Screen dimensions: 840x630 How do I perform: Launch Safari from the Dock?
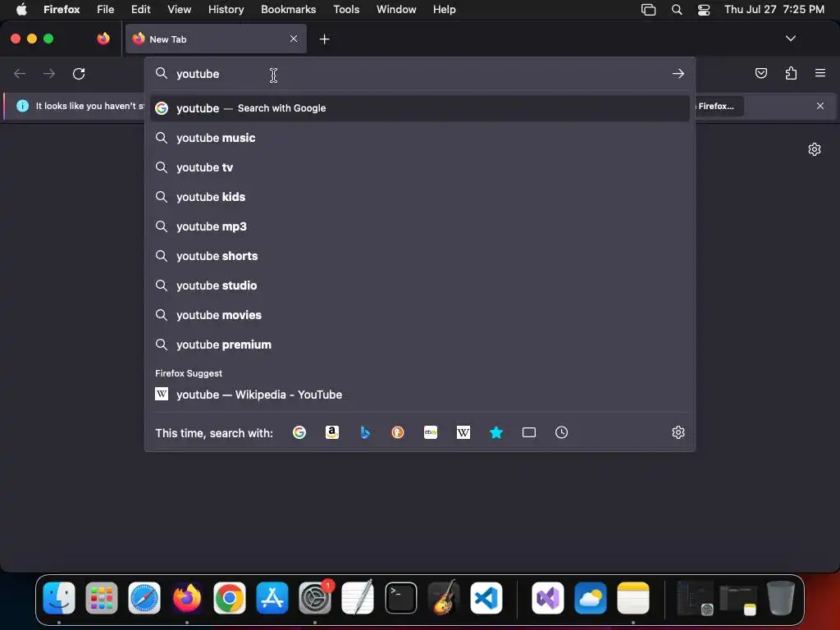tap(144, 597)
